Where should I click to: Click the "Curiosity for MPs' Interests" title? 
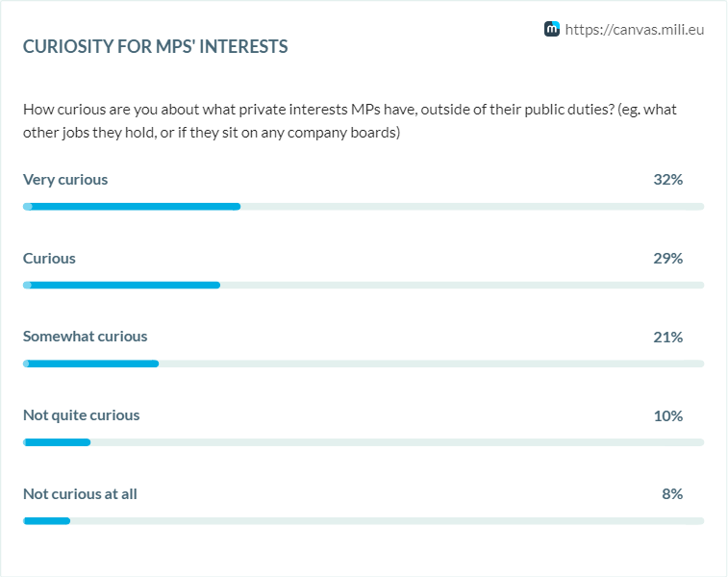[x=155, y=46]
